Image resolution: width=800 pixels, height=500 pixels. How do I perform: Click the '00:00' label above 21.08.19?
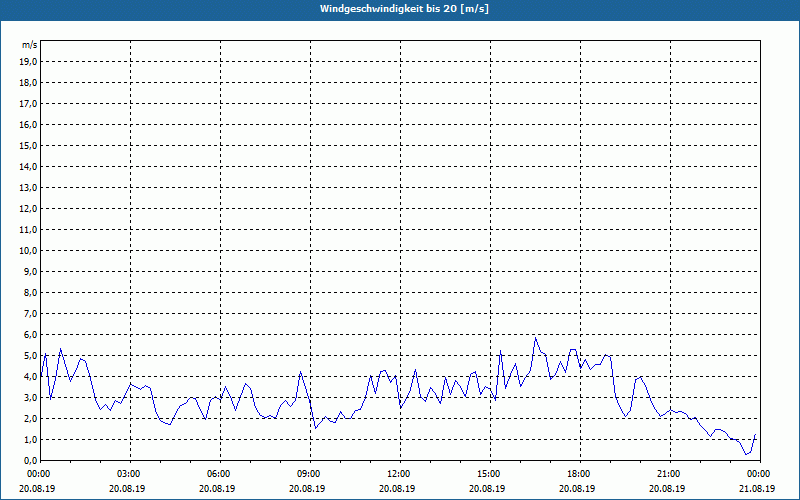pyautogui.click(x=758, y=474)
